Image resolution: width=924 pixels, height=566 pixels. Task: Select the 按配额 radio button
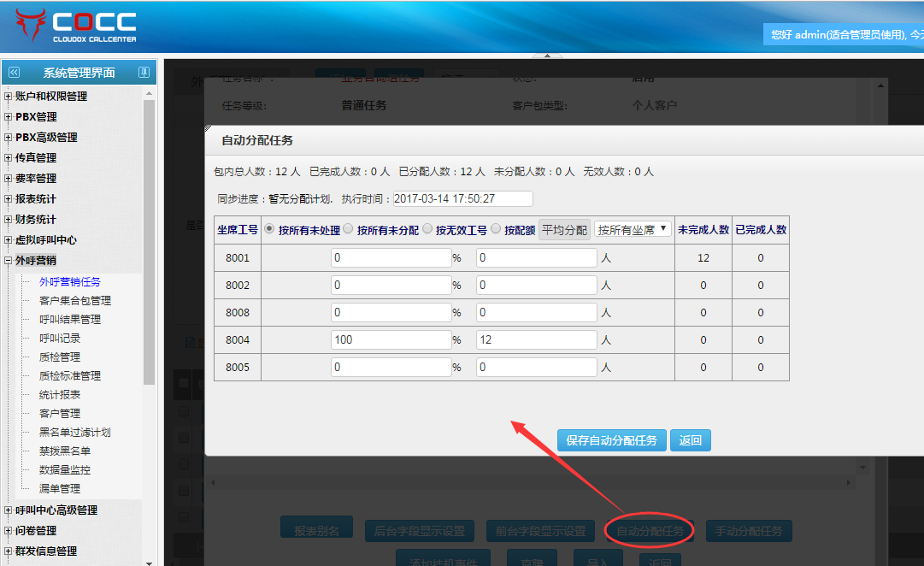pos(496,229)
